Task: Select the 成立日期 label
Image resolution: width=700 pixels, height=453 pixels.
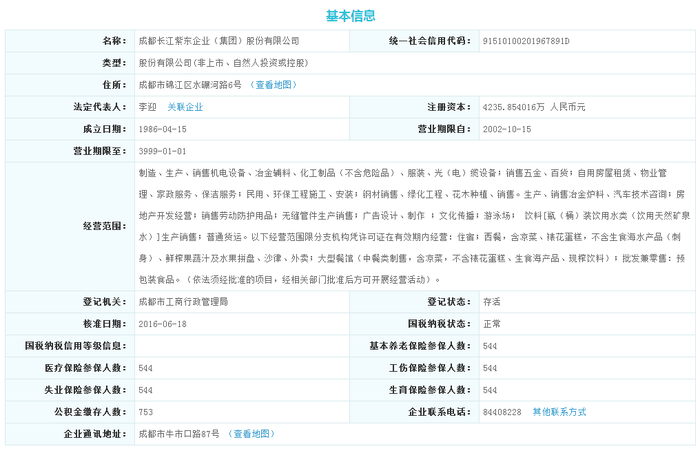Action: tap(105, 129)
